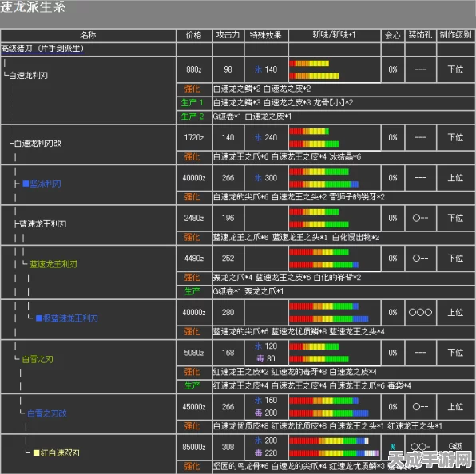Click the single-slot circle icon for 蓝速龙王利刃 2480z

(x=420, y=218)
